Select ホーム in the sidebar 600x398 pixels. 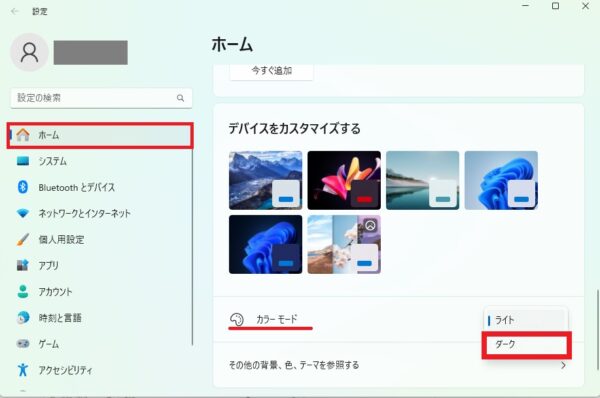100,135
